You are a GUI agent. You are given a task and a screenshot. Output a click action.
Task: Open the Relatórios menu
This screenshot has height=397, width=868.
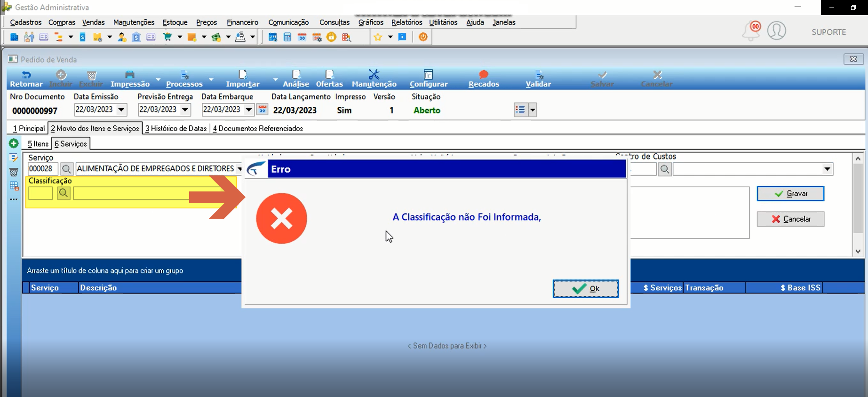407,22
